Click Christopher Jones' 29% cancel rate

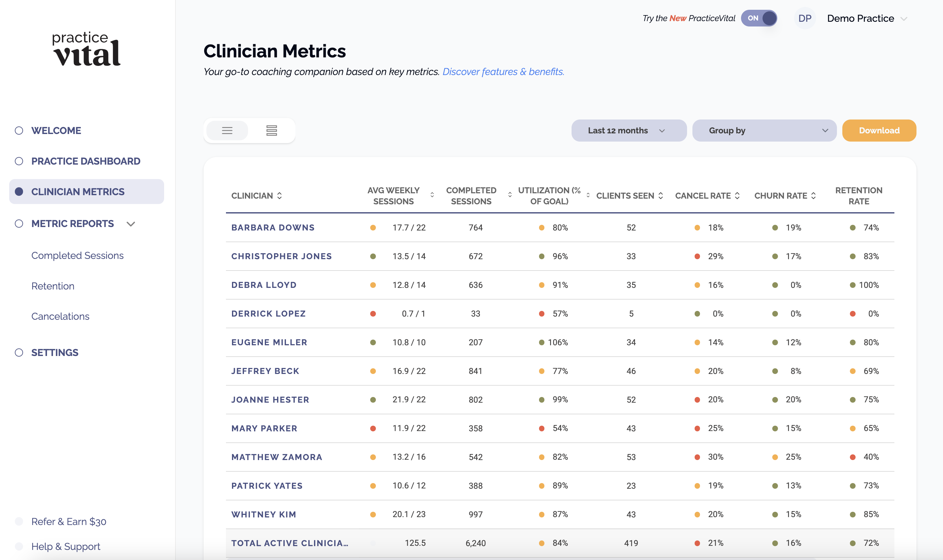(716, 256)
